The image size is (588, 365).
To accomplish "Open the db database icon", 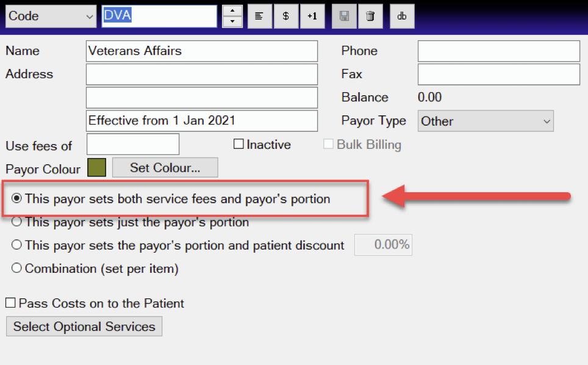I will tap(402, 16).
